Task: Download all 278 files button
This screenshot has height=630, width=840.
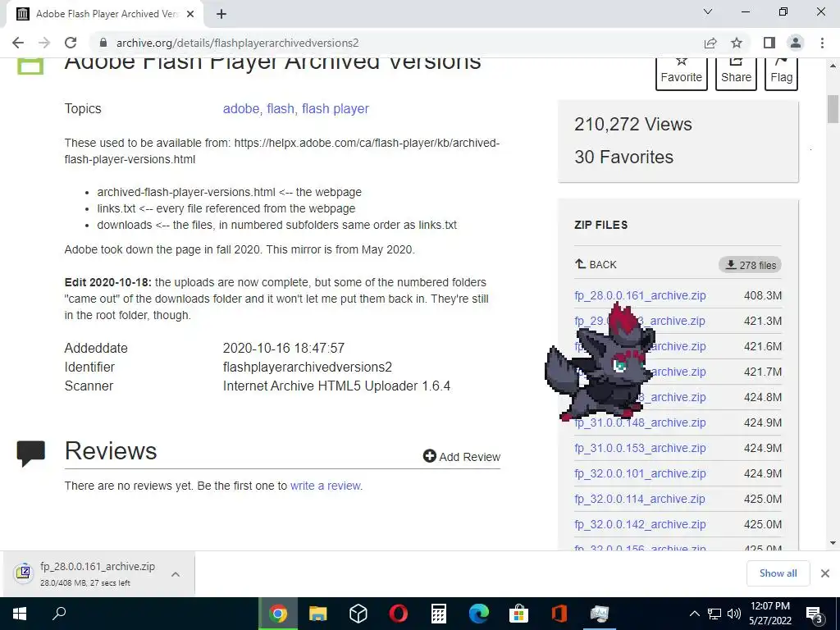Action: [x=750, y=265]
